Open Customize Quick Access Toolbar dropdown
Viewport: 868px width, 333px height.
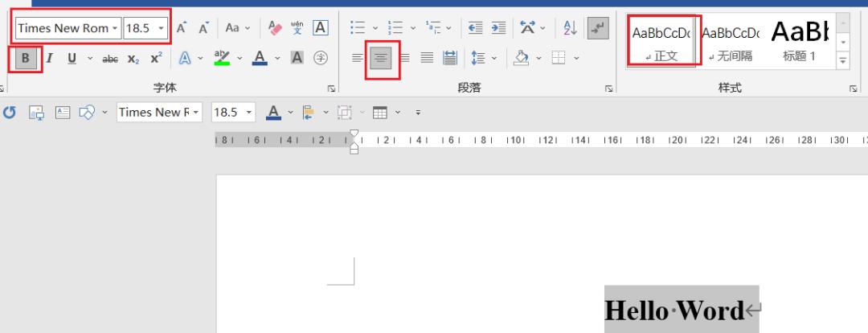tap(418, 113)
